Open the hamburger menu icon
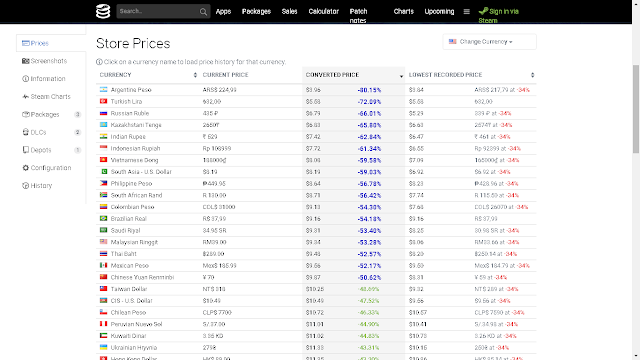This screenshot has height=360, width=640. tap(467, 11)
